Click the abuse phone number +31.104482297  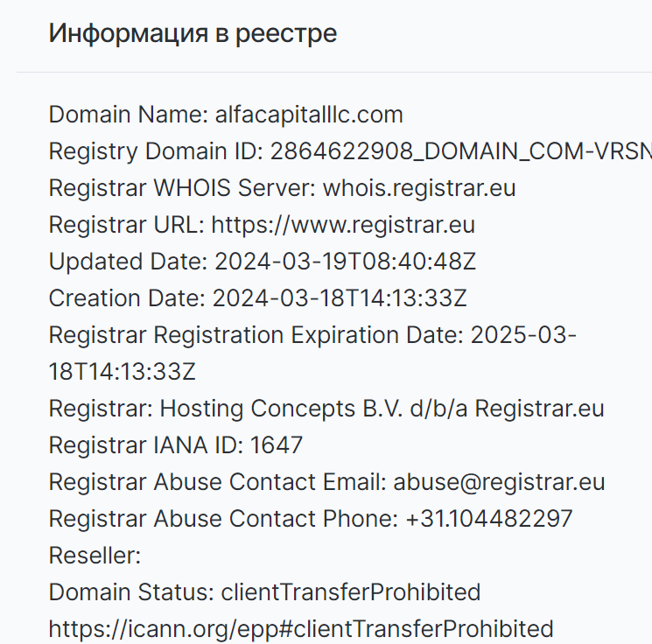(x=489, y=519)
